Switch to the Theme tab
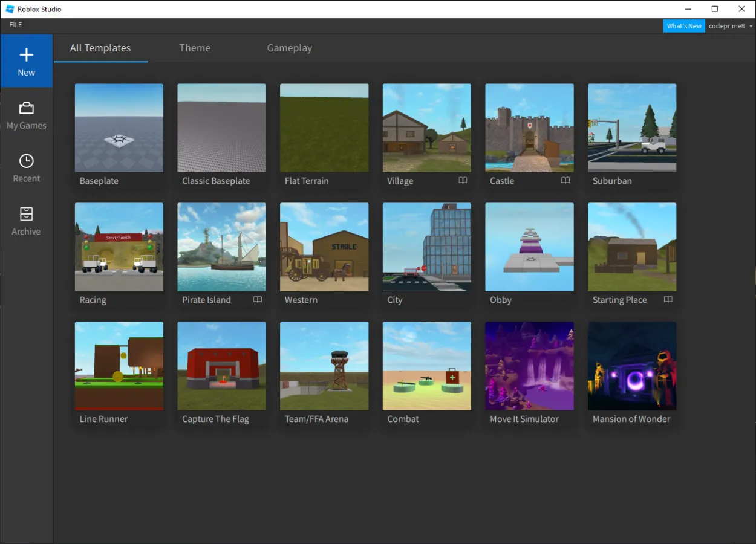 tap(195, 48)
